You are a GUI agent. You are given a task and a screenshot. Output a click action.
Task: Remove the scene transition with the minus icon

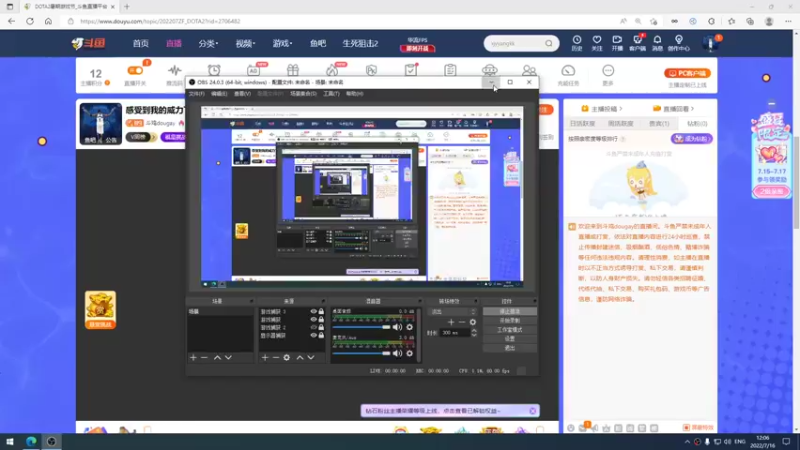click(x=462, y=322)
